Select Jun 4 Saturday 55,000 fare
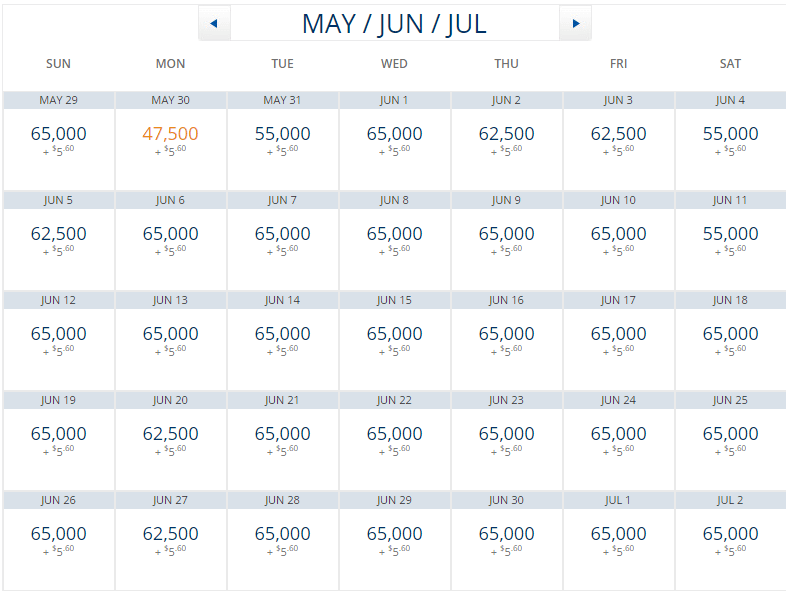 [x=730, y=141]
